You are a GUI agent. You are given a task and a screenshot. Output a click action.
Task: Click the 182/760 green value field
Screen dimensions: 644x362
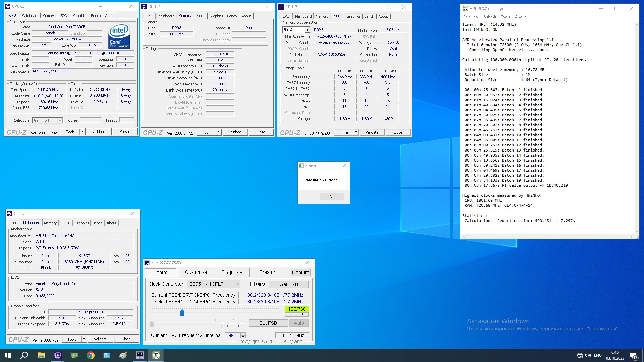[x=297, y=309]
